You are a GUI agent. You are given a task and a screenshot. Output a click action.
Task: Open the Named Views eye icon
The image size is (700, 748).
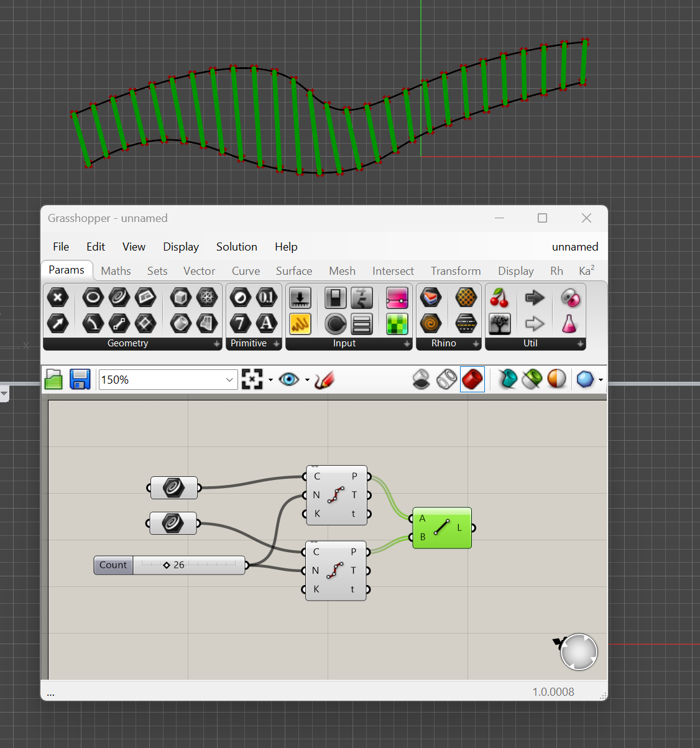(289, 379)
